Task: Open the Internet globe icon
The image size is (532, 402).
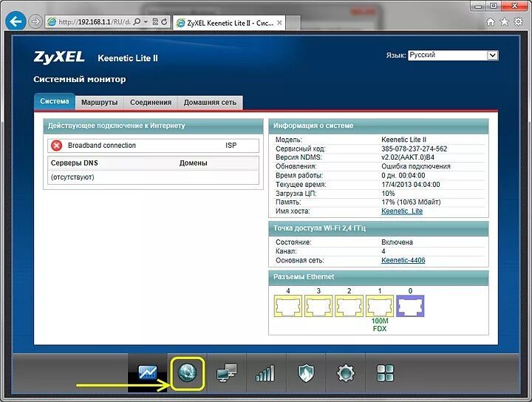Action: click(x=187, y=372)
